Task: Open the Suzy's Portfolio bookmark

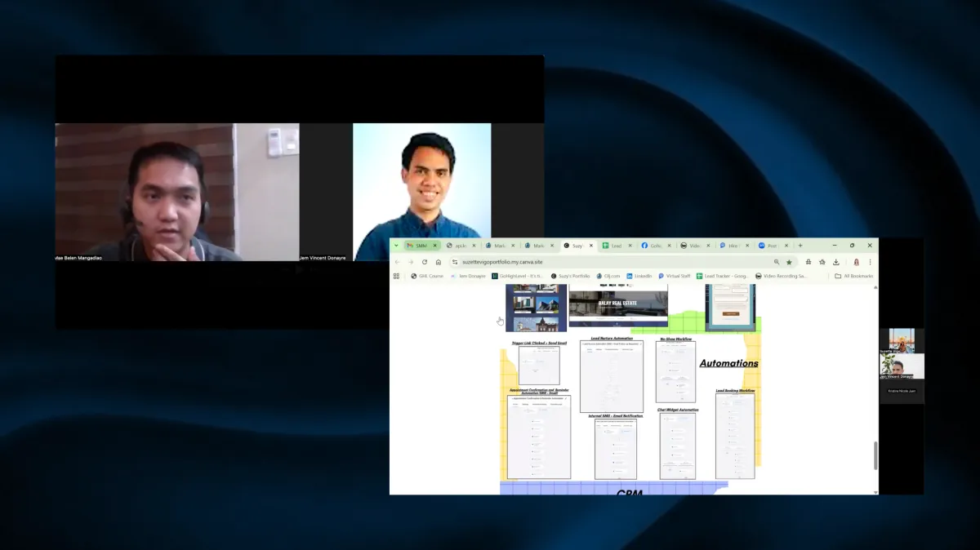Action: click(x=571, y=276)
